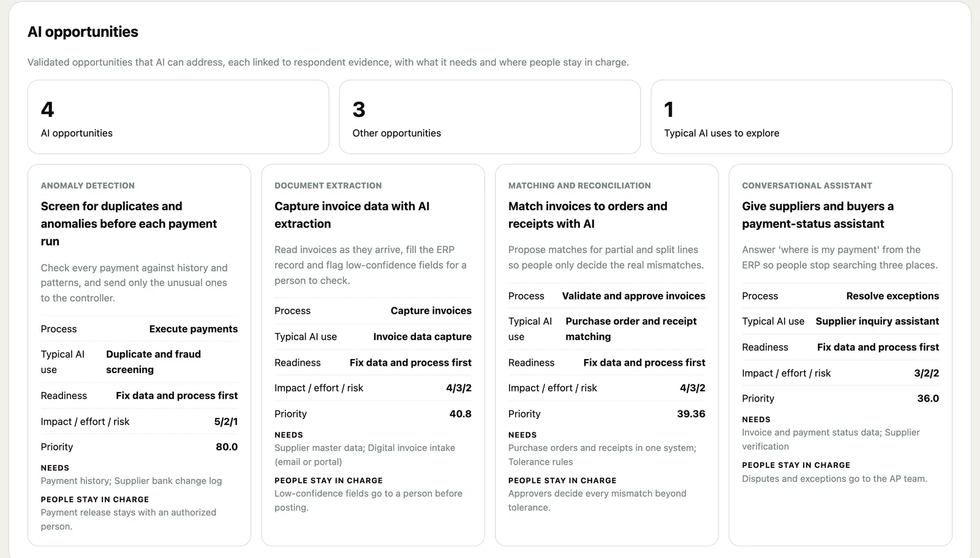Click the 3/2/2 impact/effort/risk value
This screenshot has width=980, height=558.
point(927,373)
